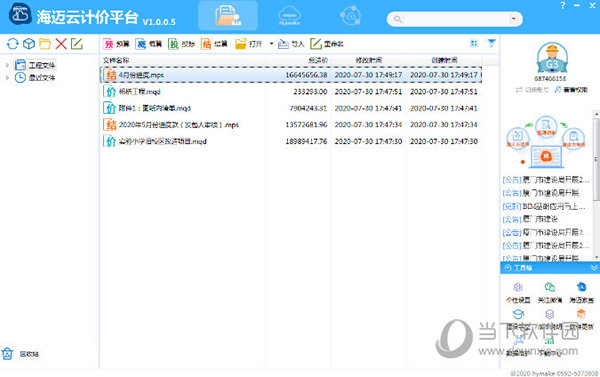The width and height of the screenshot is (600, 377).
Task: Click the yellow new folder icon
Action: pos(45,44)
